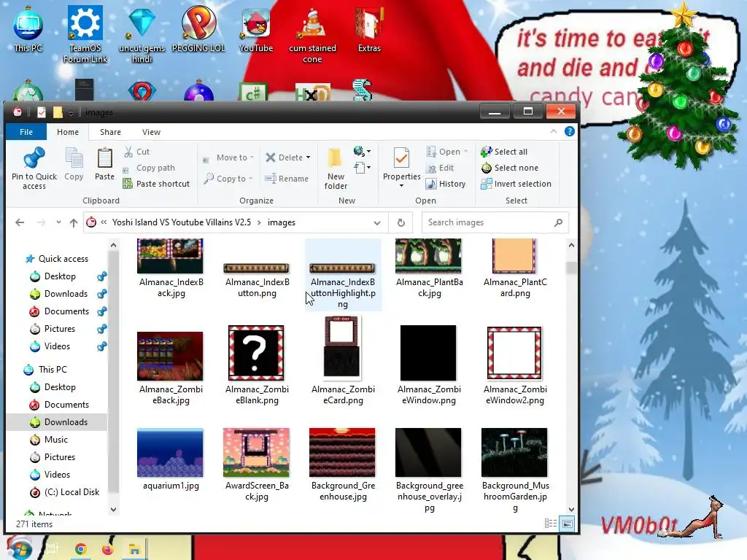Switch to large icons view
Screen dimensions: 747x560
(x=567, y=524)
